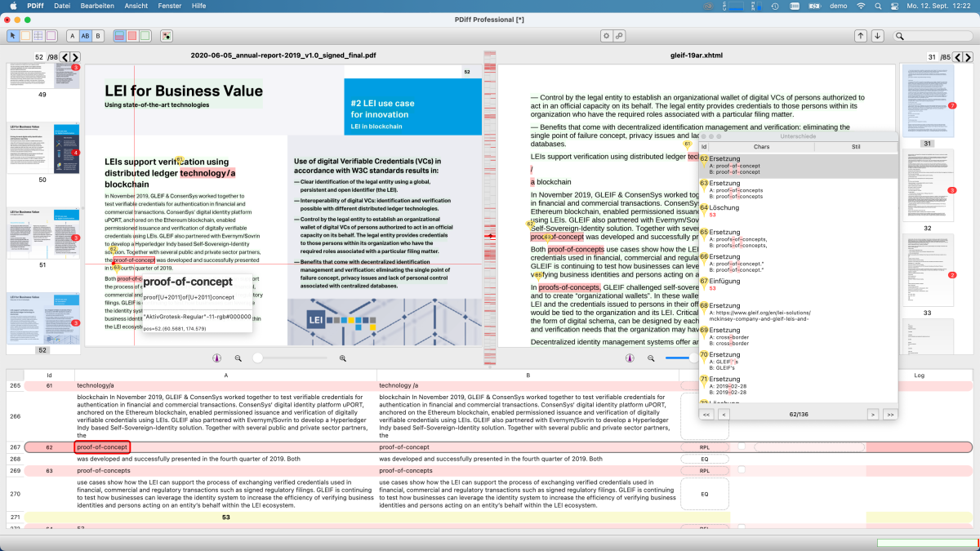
Task: Click left document zoom slider handle
Action: (x=257, y=358)
